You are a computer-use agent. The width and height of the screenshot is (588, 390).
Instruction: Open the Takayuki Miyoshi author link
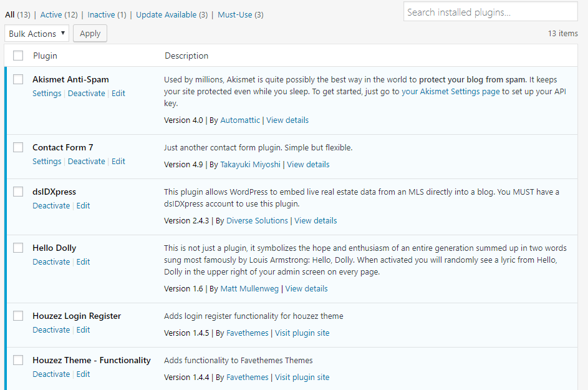pyautogui.click(x=250, y=164)
